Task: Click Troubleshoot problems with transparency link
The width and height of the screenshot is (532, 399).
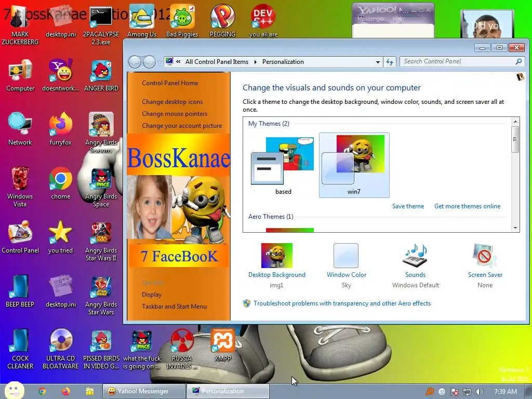Action: coord(342,303)
